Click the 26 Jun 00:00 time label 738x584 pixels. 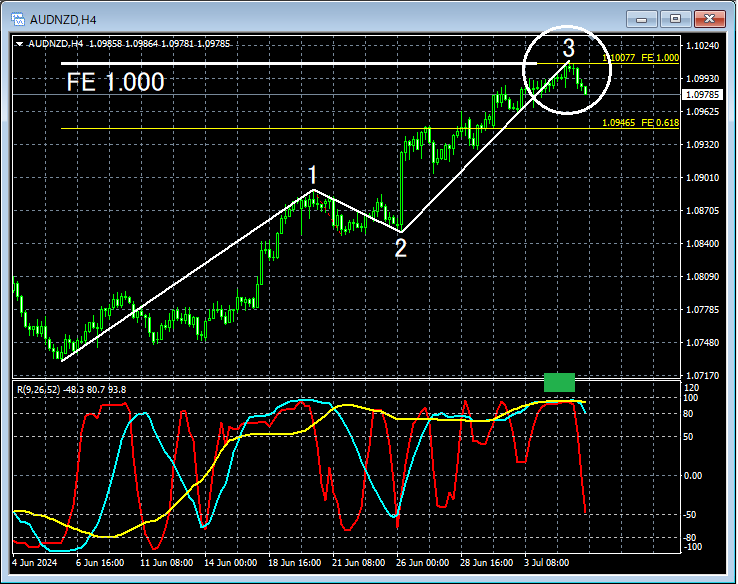point(423,563)
